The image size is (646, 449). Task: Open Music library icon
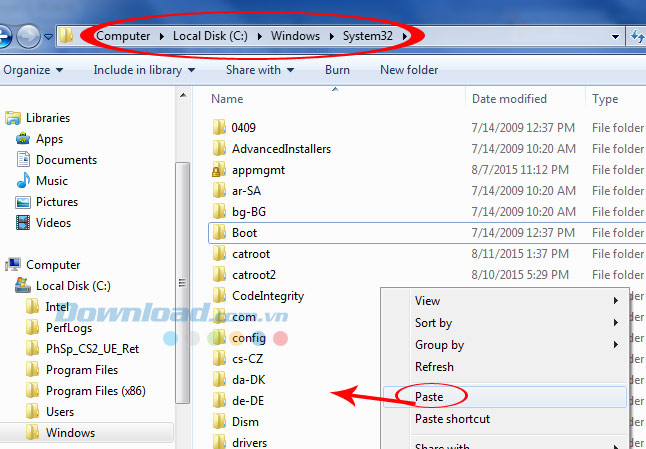pos(23,180)
